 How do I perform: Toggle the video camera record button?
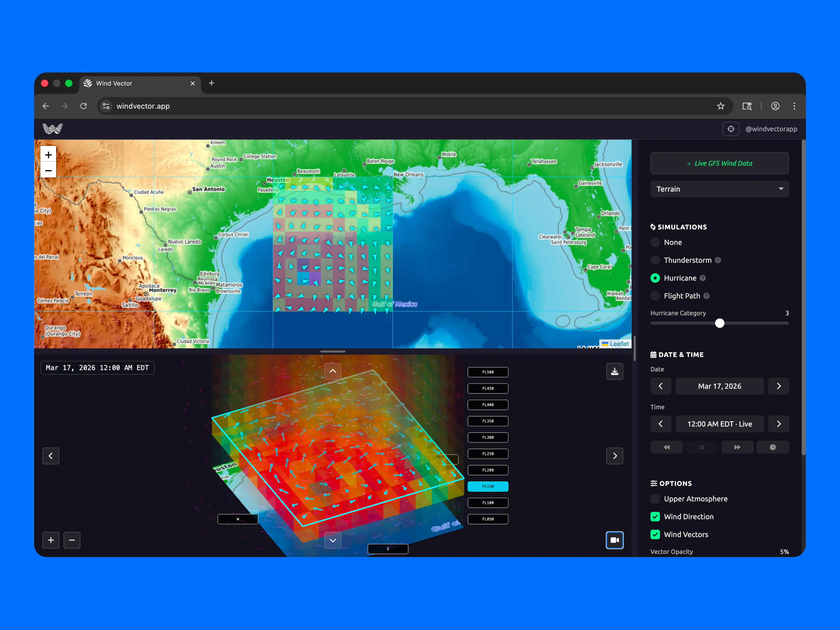click(615, 540)
